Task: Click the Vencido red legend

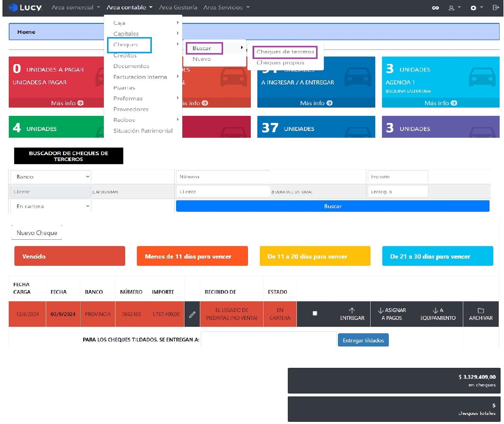Action: (x=70, y=256)
